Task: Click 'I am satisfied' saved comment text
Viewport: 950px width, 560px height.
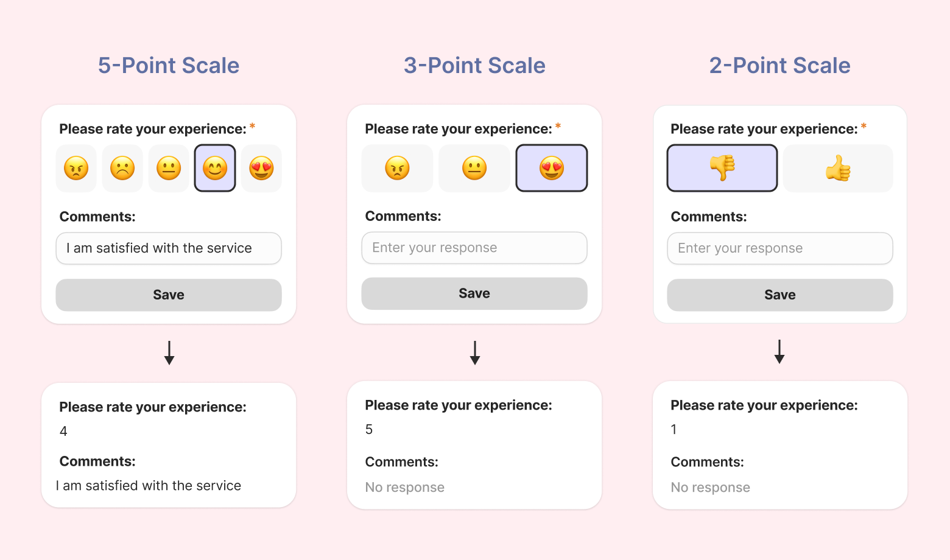Action: tap(149, 486)
